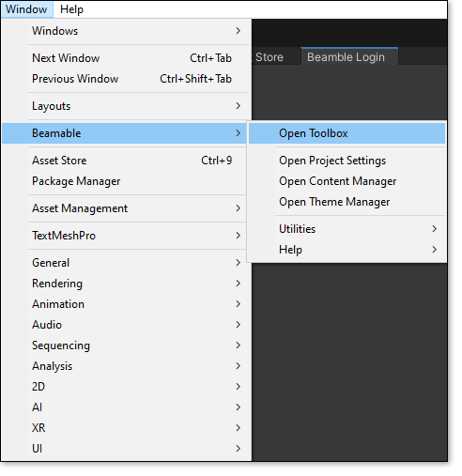Screen dimensions: 462x476
Task: Open the Window menu in the menu bar
Action: [26, 9]
